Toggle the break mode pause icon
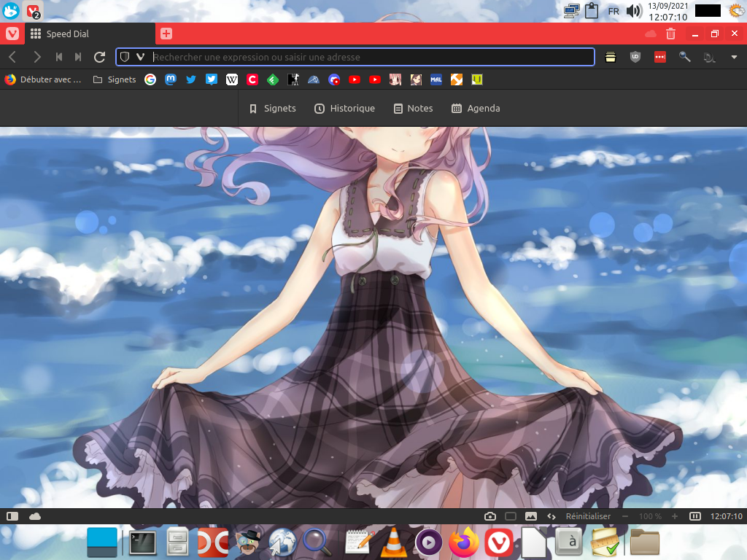 [695, 516]
